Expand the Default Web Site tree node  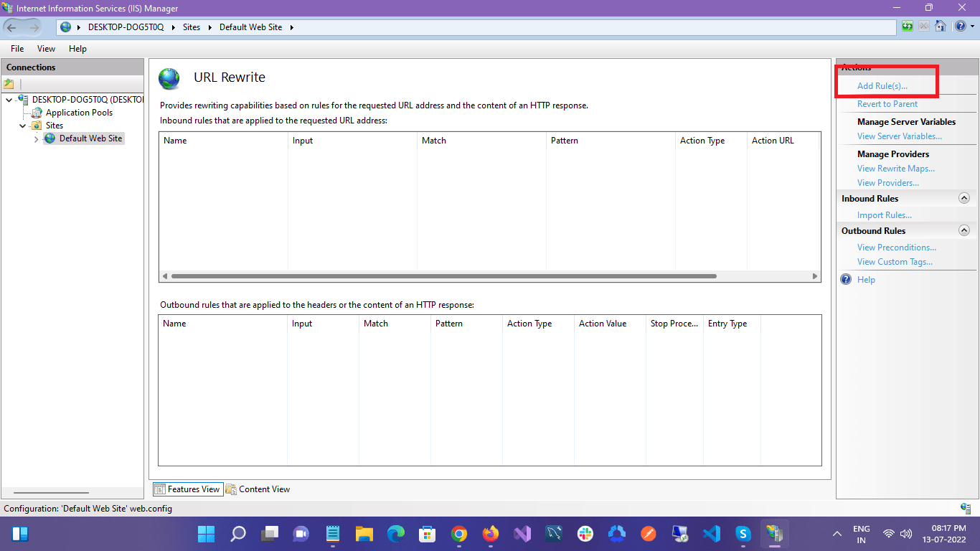(x=37, y=138)
